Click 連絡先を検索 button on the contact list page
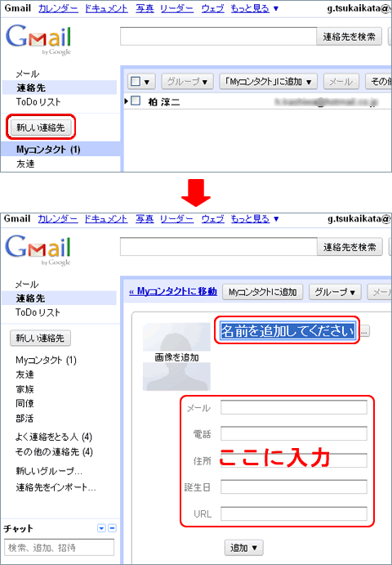392x565 pixels. pos(349,37)
